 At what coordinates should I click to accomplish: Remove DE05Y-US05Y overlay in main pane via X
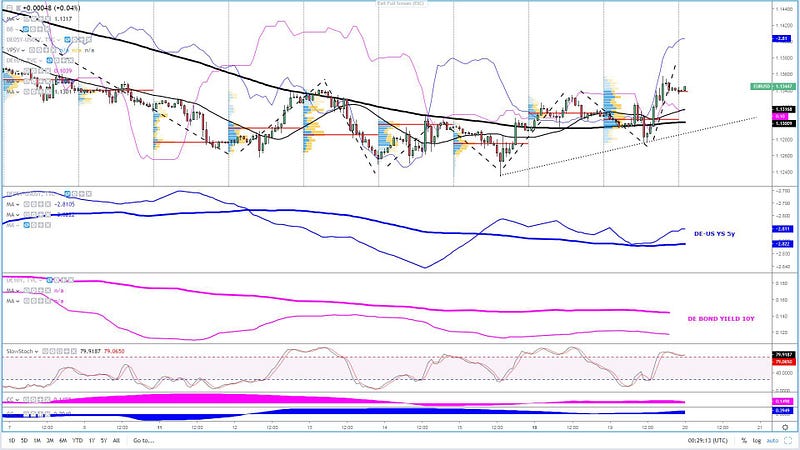click(89, 40)
